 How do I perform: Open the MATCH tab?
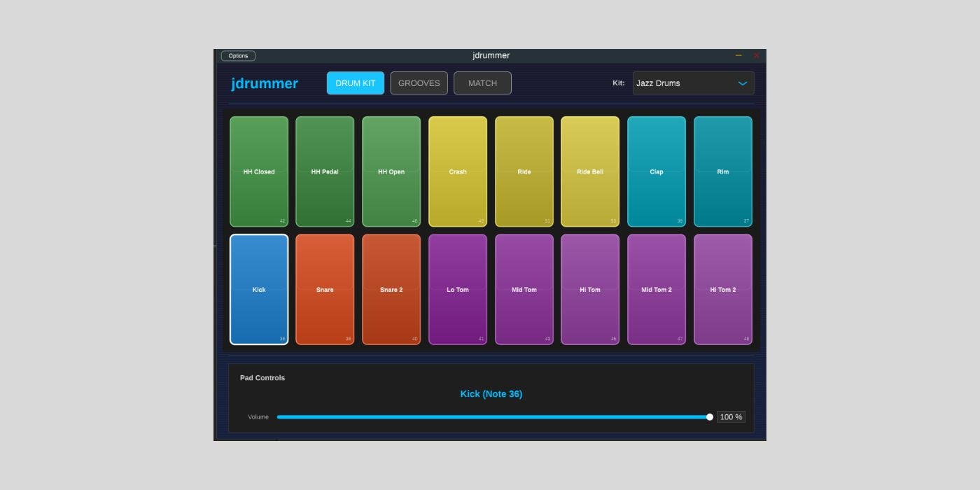482,83
